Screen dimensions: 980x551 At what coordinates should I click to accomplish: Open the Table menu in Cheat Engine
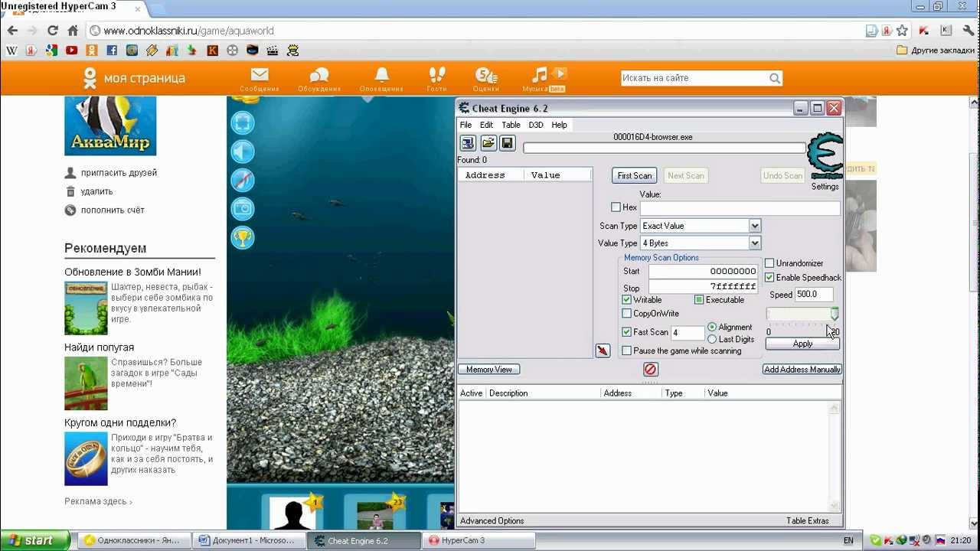coord(511,125)
